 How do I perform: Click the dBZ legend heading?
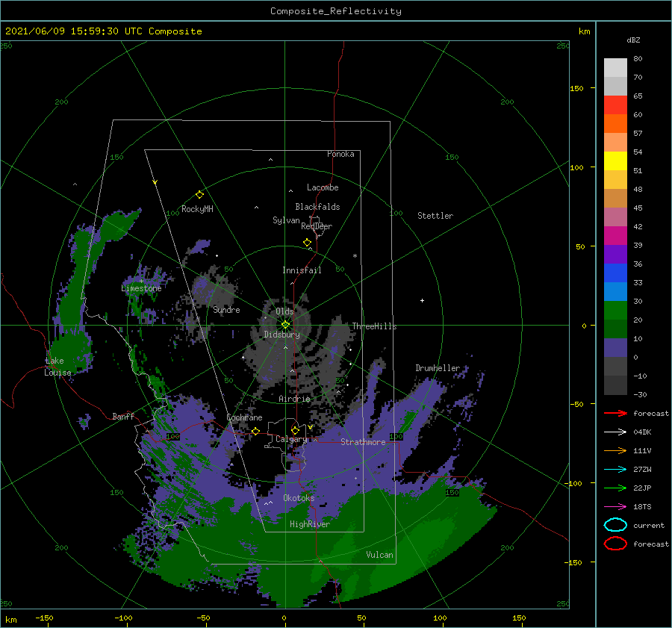(633, 40)
